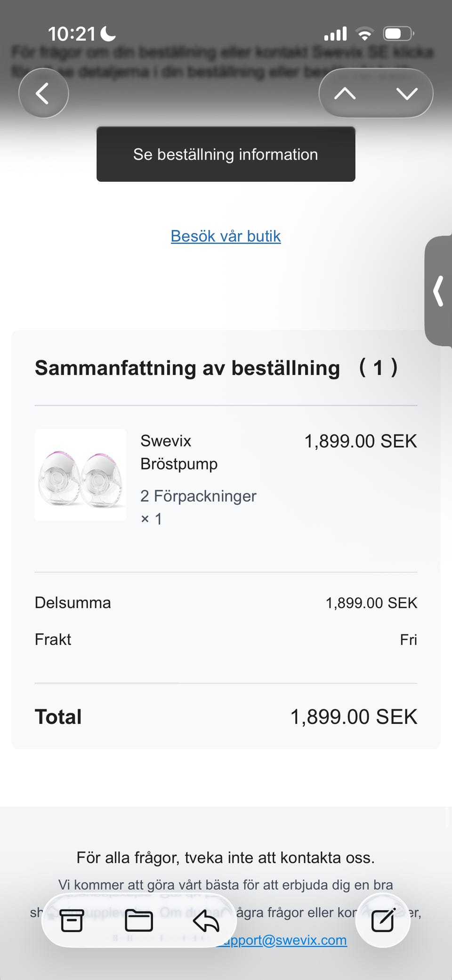Tap the back arrow button
452x980 pixels.
(x=43, y=93)
